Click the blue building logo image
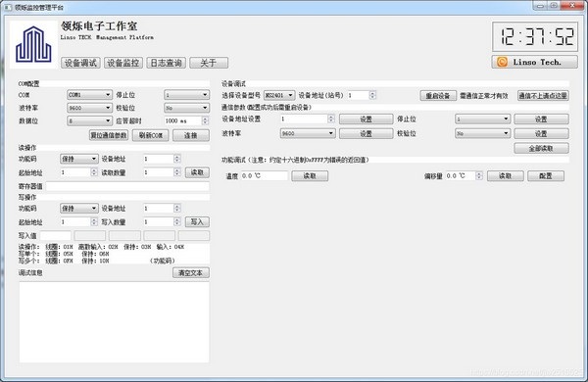The height and width of the screenshot is (382, 588). pyautogui.click(x=33, y=45)
